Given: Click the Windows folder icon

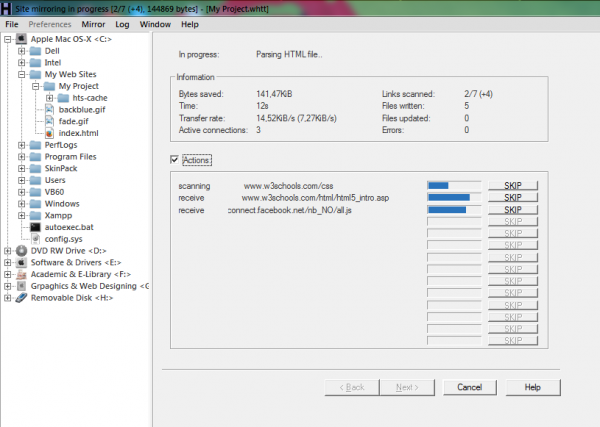Looking at the screenshot, I should click(36, 204).
